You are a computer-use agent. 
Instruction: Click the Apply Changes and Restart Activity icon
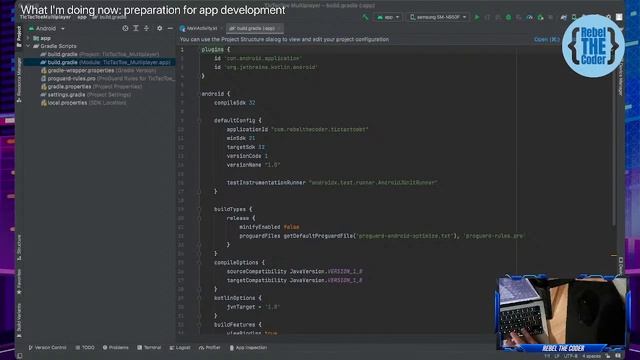(x=487, y=17)
